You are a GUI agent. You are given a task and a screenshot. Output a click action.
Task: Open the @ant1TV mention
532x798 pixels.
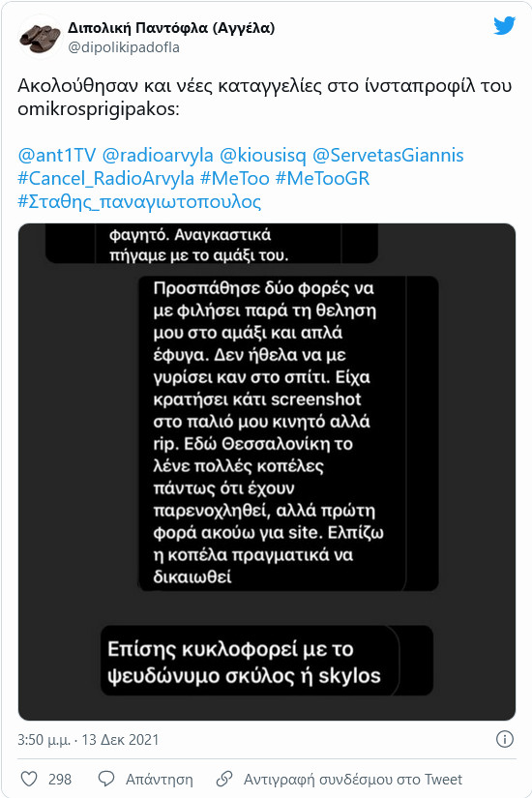pyautogui.click(x=56, y=155)
